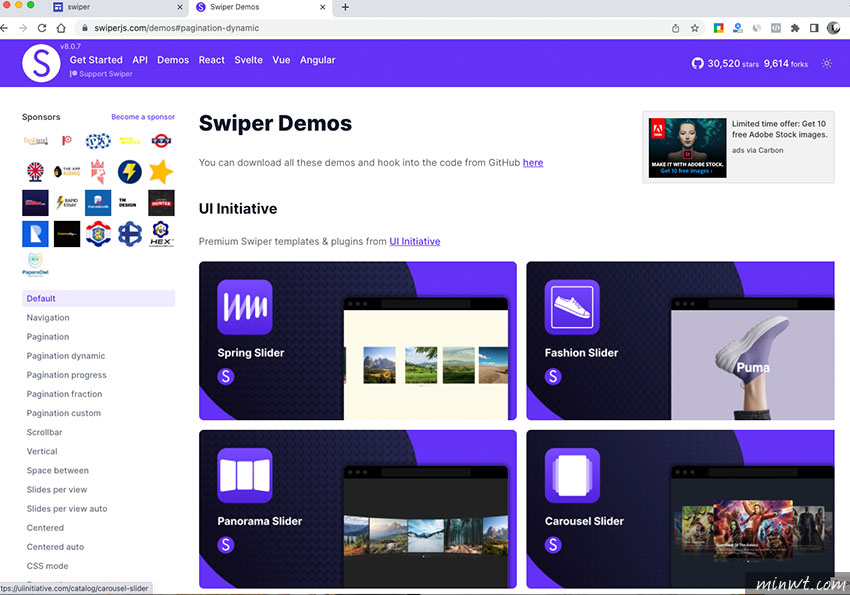
Task: Click the 9,614 forks link
Action: (x=786, y=63)
